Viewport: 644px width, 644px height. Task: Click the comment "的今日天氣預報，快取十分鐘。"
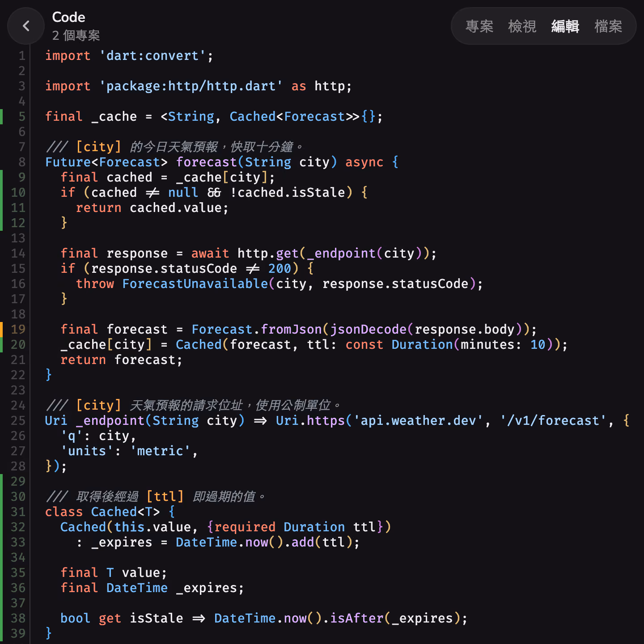click(x=216, y=147)
